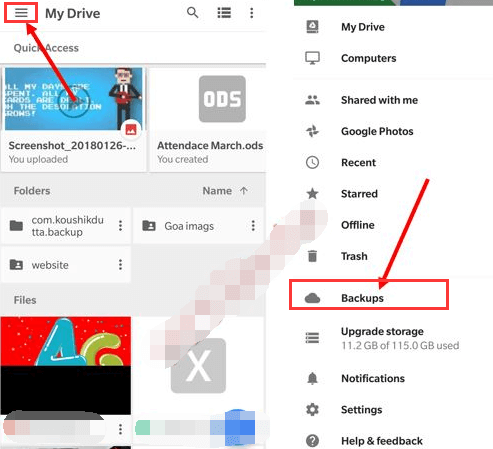Screen dimensions: 493x449
Task: Open Attendace March.ods ODS thumbnail
Action: [x=222, y=99]
